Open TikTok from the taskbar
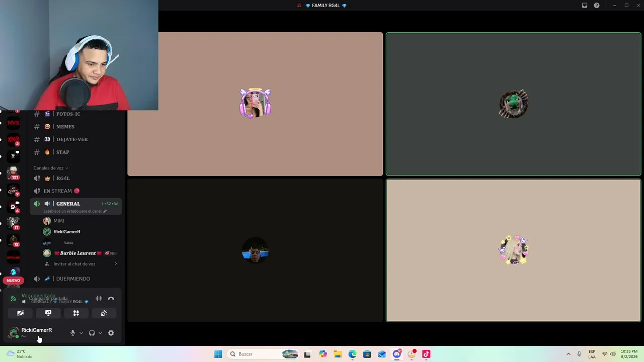Screen dimensions: 644x362 (x=426, y=354)
